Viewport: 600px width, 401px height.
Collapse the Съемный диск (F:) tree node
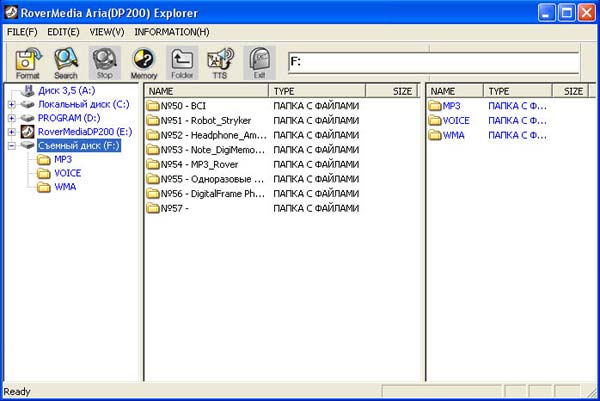(11, 146)
